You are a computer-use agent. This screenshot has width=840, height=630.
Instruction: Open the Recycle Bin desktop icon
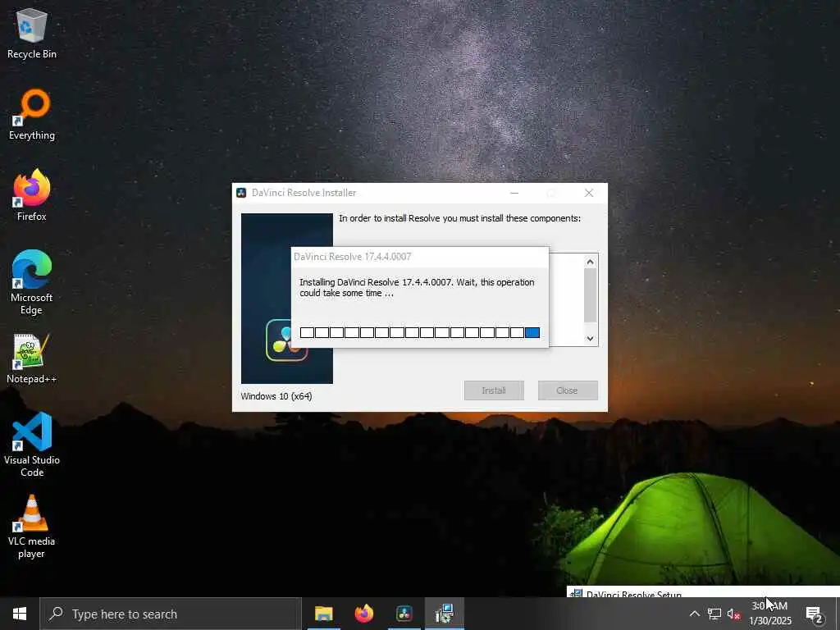point(32,34)
